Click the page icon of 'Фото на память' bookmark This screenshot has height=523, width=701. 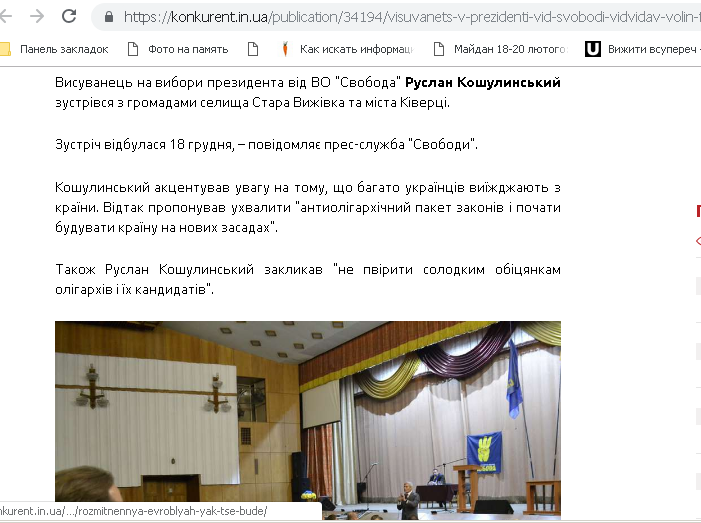[133, 49]
